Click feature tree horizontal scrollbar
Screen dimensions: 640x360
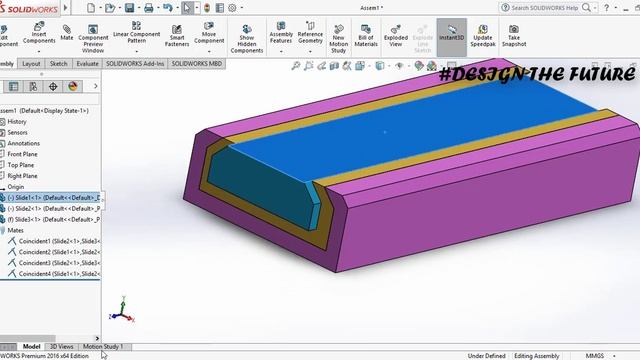[28, 338]
